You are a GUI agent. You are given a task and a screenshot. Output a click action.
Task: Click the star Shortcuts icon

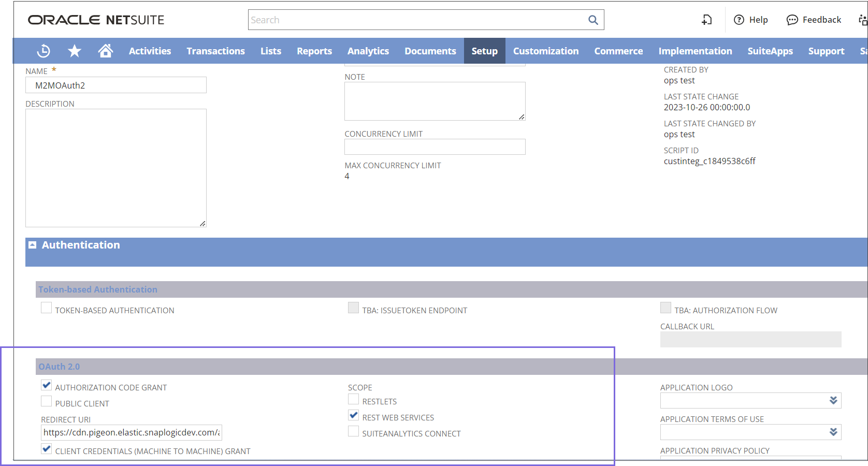click(75, 50)
